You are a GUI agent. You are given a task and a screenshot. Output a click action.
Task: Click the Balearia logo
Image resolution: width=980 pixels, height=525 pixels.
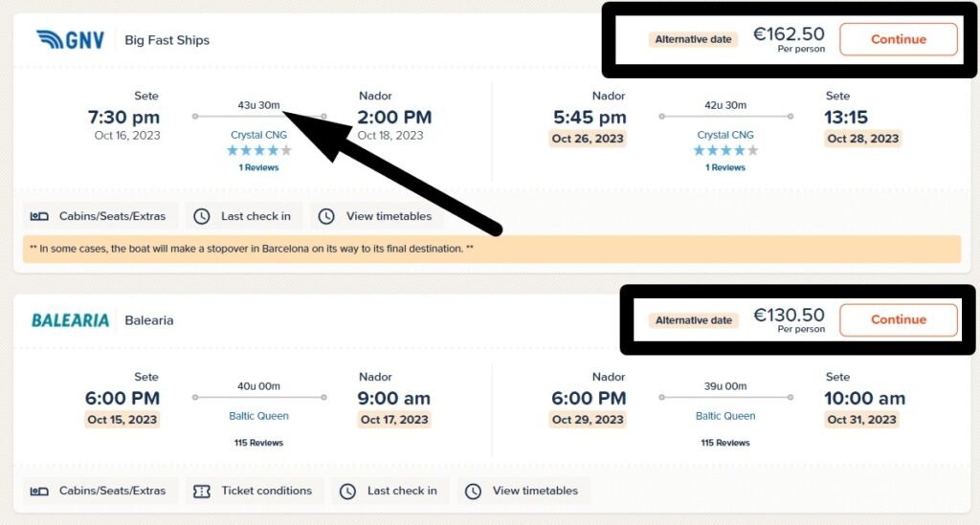pos(70,320)
